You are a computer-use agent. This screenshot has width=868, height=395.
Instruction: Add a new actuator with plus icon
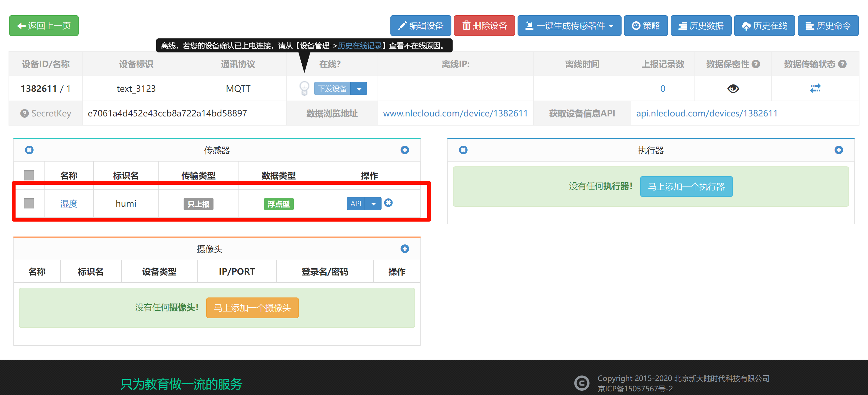838,150
